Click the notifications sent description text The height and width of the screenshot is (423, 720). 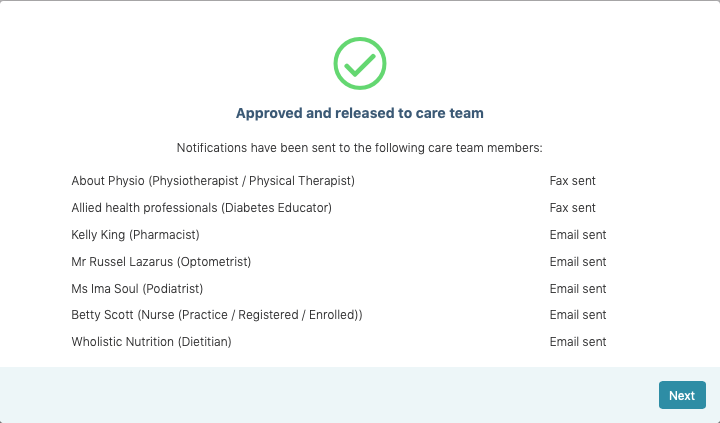coord(360,148)
